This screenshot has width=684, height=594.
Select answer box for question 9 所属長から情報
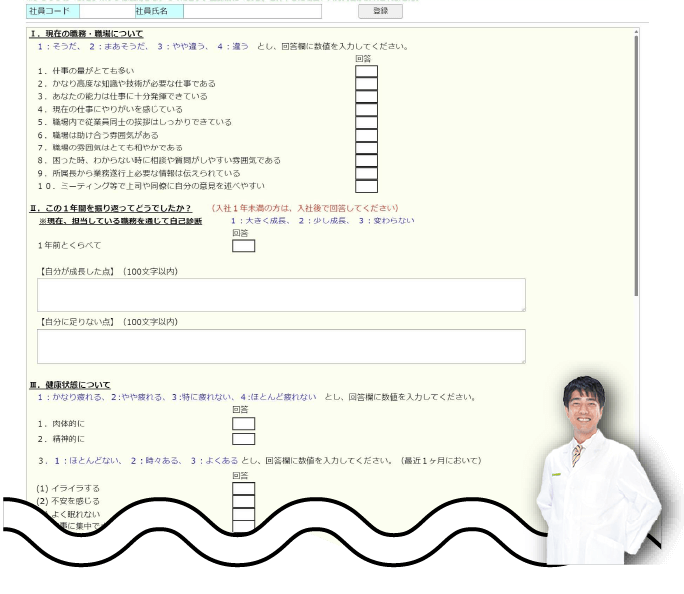[x=366, y=174]
